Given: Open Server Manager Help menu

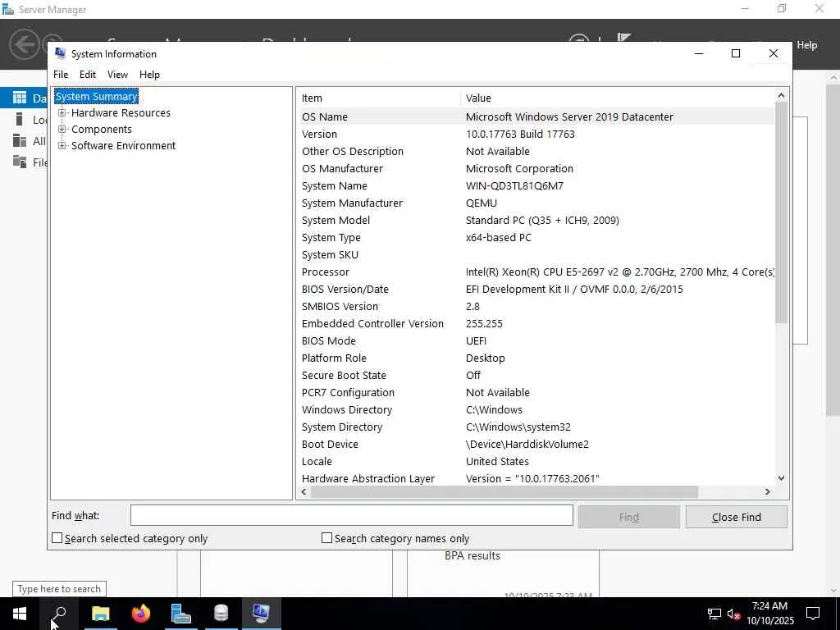Looking at the screenshot, I should [x=807, y=45].
